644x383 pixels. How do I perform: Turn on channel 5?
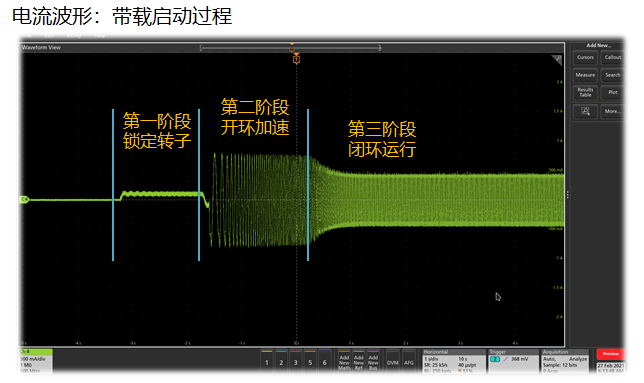point(310,361)
